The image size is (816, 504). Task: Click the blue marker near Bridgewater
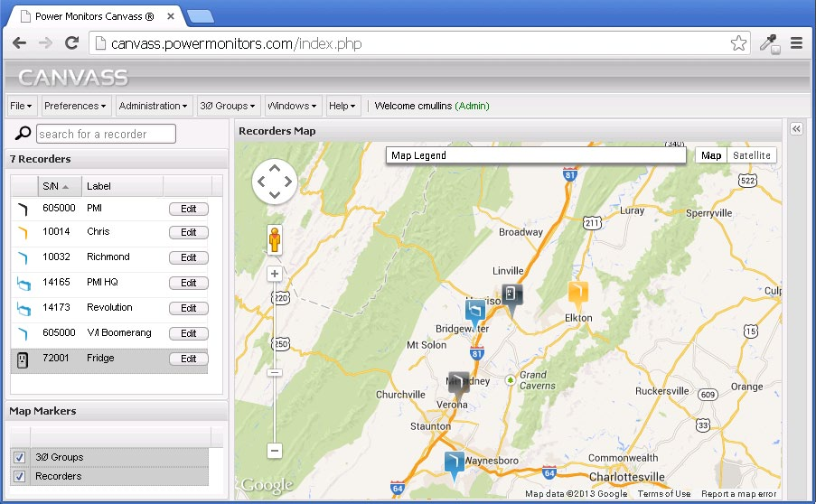pos(475,313)
